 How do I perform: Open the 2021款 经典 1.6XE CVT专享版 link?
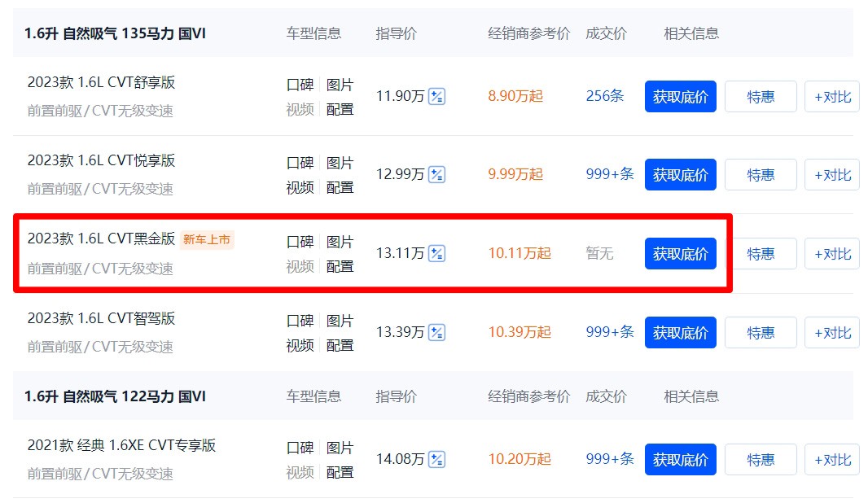pyautogui.click(x=121, y=445)
